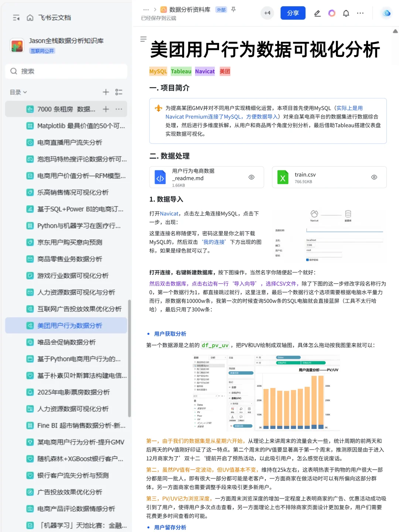Viewport: 399px width, 532px height.
Task: Open the colorful ring assistant icon
Action: pos(332,13)
